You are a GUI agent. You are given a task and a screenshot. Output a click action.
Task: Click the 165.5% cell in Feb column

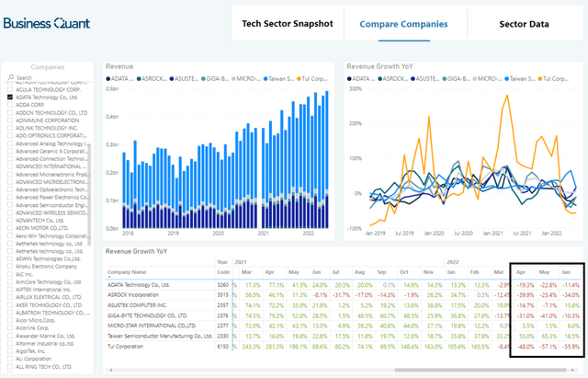coord(480,347)
